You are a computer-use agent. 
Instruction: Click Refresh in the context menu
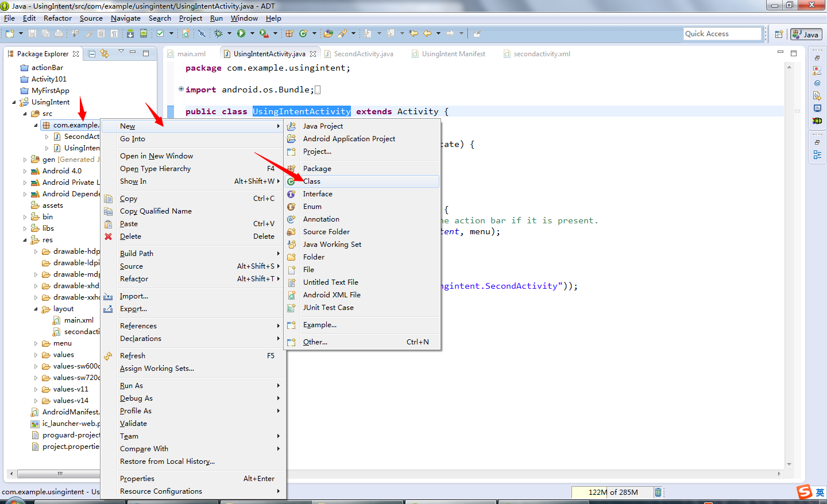pos(192,356)
